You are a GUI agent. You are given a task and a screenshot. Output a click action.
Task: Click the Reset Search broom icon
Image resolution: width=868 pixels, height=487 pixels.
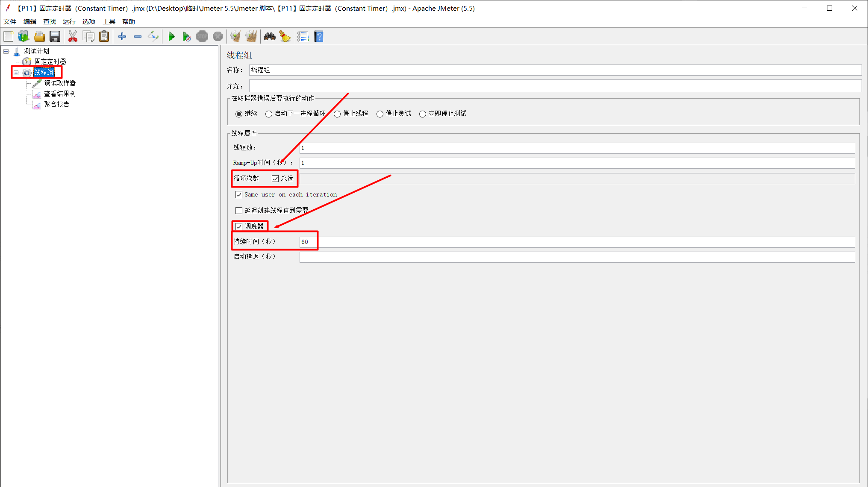(x=285, y=37)
